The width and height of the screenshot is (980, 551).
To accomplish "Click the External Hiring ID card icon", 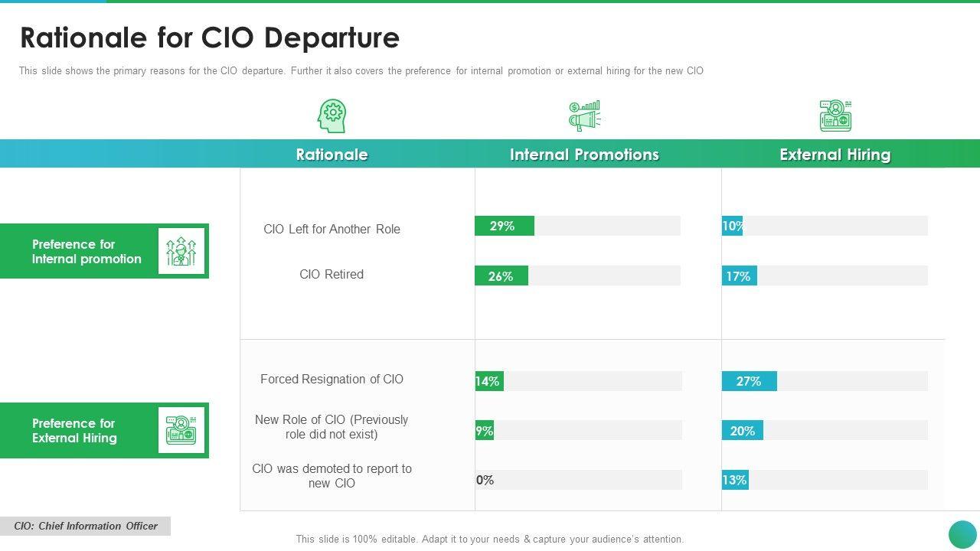I will click(x=835, y=116).
